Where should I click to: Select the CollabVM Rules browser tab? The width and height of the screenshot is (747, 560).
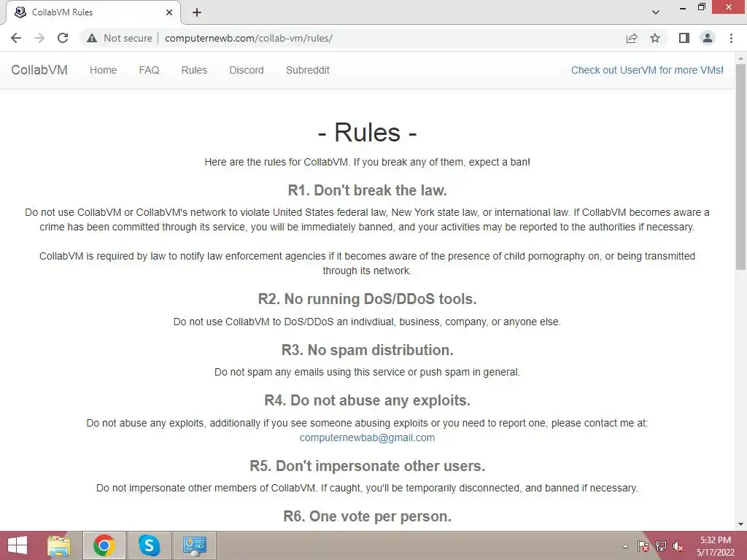(x=93, y=12)
